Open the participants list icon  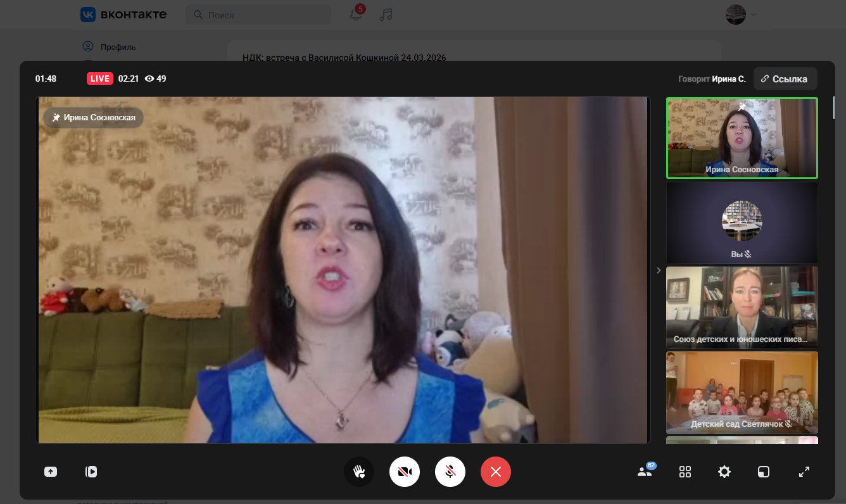click(645, 472)
